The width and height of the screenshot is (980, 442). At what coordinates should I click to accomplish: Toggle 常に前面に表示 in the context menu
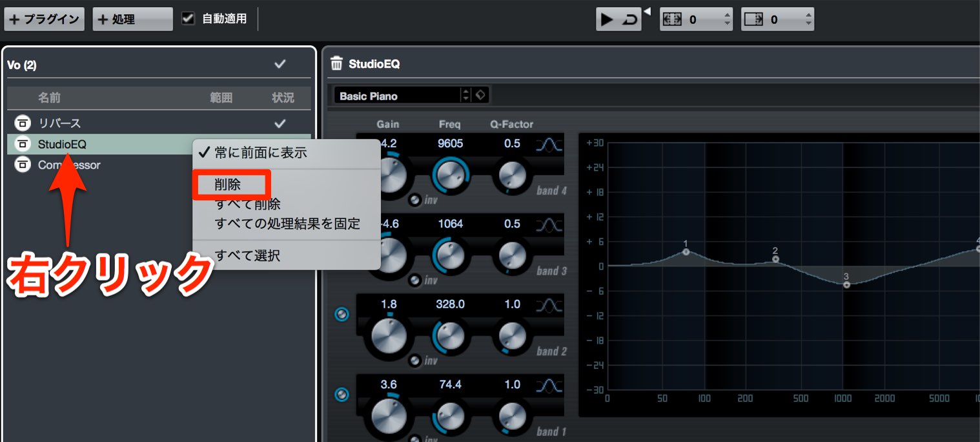click(x=286, y=153)
